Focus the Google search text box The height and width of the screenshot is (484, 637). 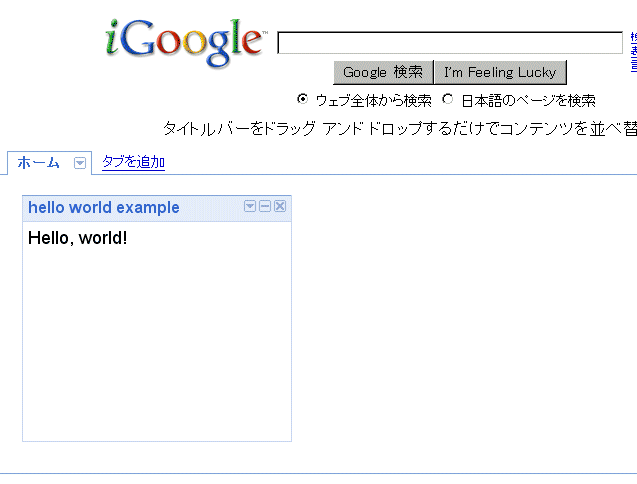[450, 42]
